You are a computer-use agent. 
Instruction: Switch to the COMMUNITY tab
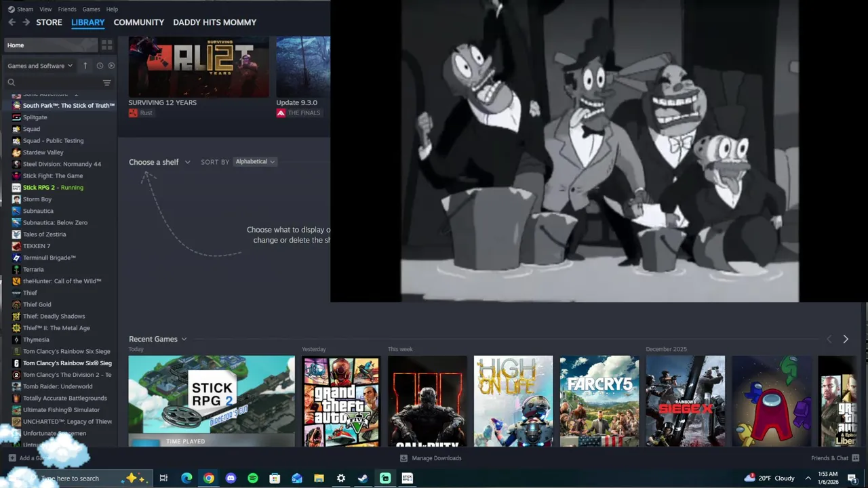(x=139, y=22)
